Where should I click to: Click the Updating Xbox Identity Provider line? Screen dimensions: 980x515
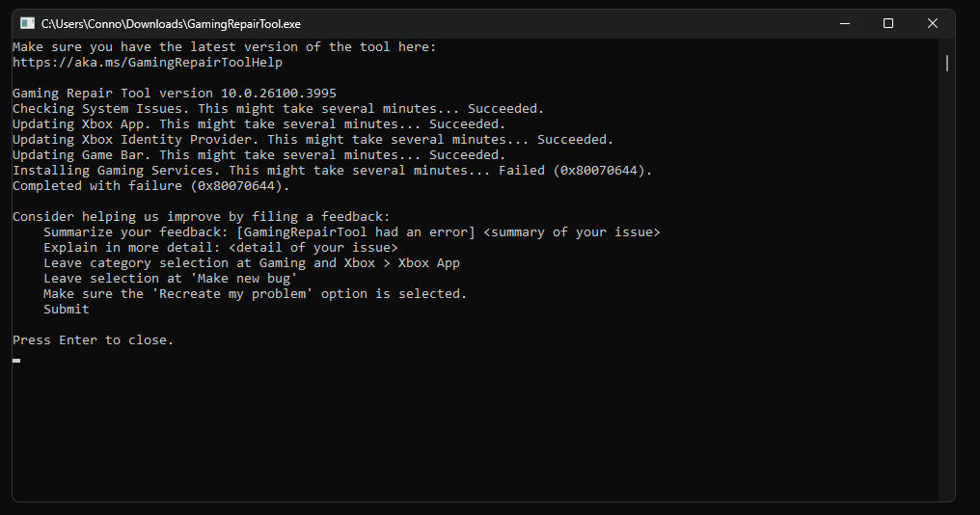coord(313,140)
